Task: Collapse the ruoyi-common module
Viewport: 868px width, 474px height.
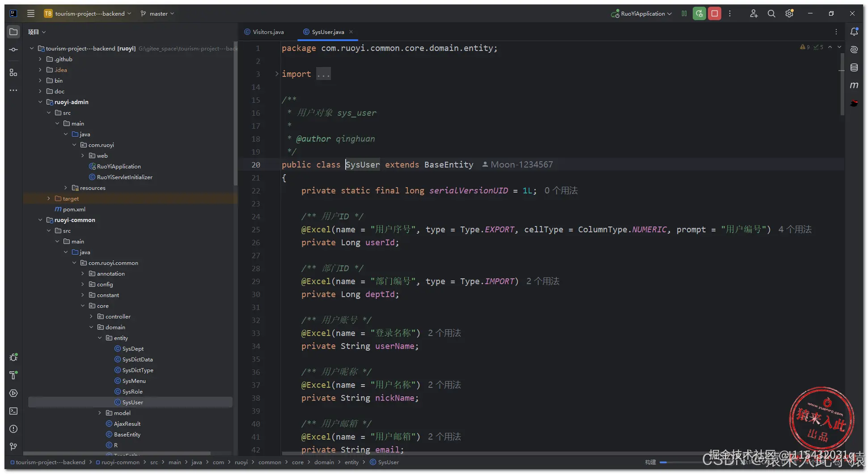Action: 40,220
